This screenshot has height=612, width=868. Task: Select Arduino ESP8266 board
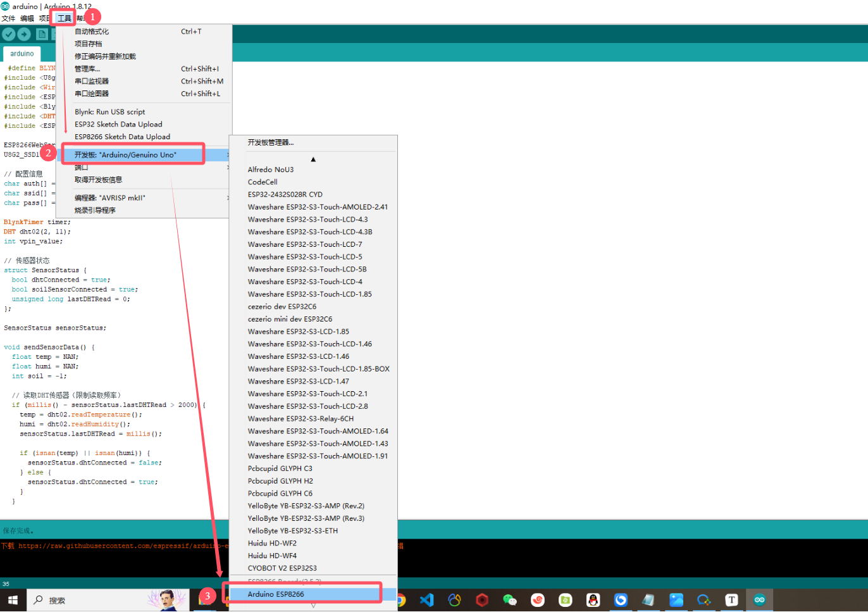(x=313, y=594)
